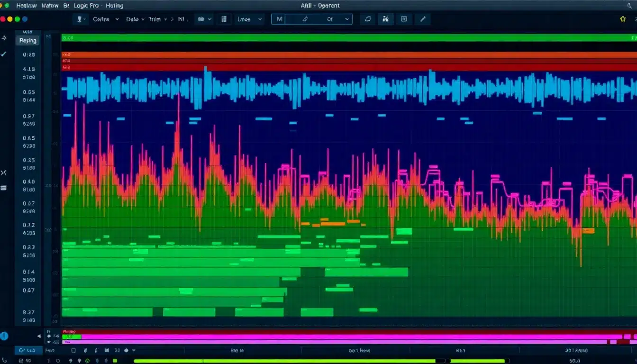The height and width of the screenshot is (364, 637).
Task: Click the back arrow above the transport controls
Action: (x=39, y=336)
